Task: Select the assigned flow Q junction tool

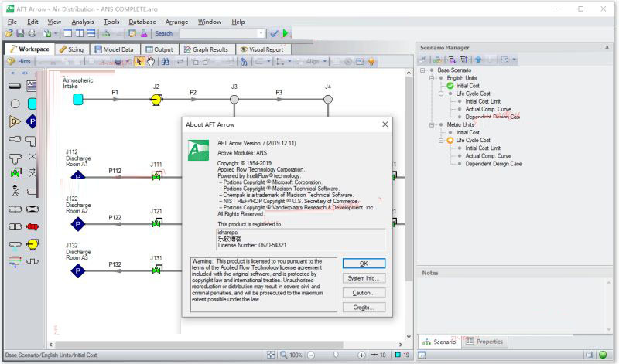Action: [x=15, y=121]
